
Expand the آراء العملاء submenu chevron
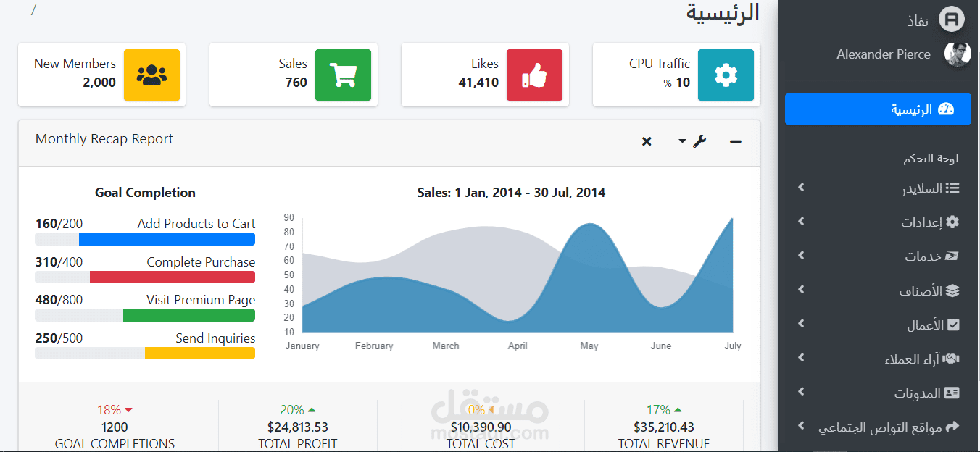point(801,358)
